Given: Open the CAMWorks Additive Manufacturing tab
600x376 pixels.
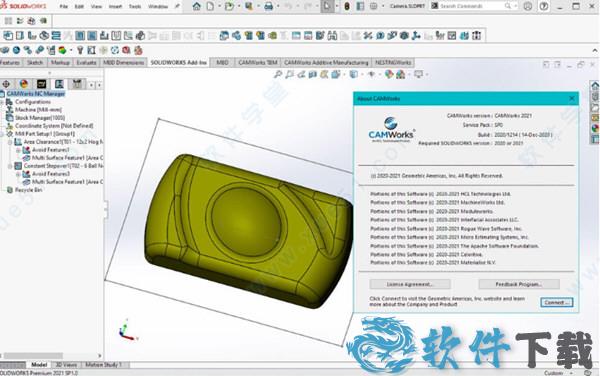Looking at the screenshot, I should [x=326, y=62].
